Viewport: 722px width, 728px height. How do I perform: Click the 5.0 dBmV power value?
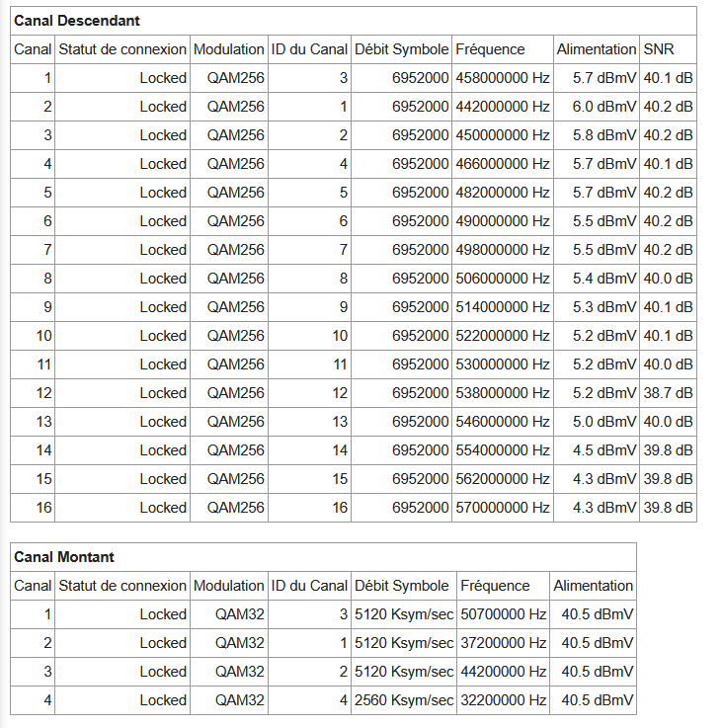(x=604, y=422)
